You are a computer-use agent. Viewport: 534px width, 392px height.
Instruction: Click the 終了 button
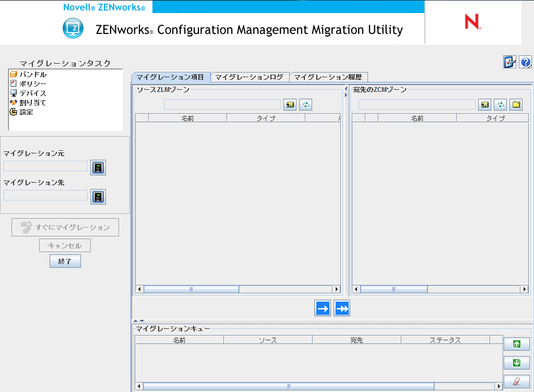click(65, 261)
